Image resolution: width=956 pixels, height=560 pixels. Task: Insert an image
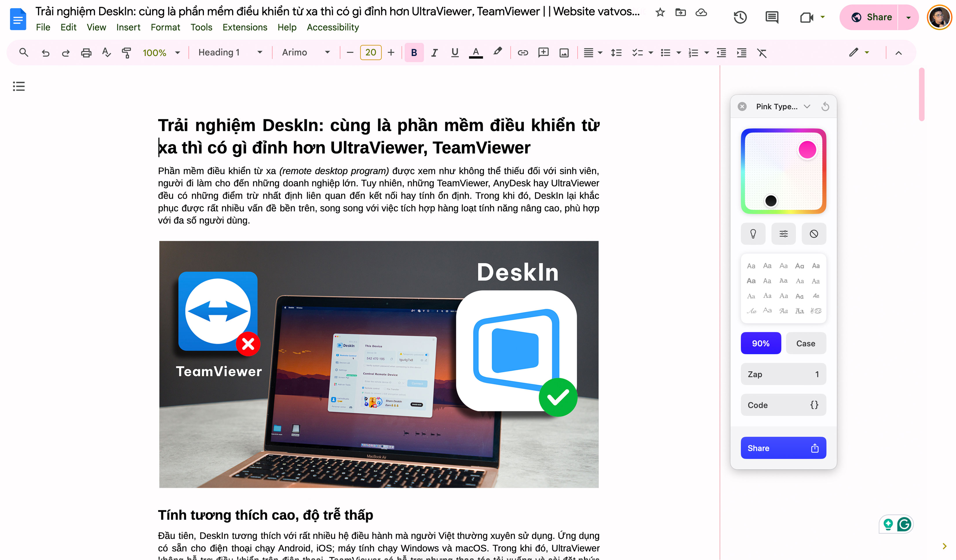coord(564,53)
